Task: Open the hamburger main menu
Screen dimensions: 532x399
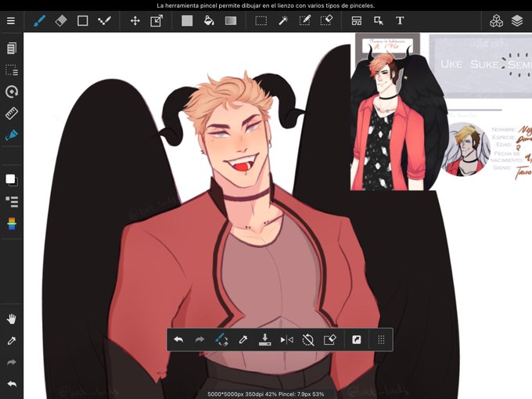Action: (x=11, y=20)
